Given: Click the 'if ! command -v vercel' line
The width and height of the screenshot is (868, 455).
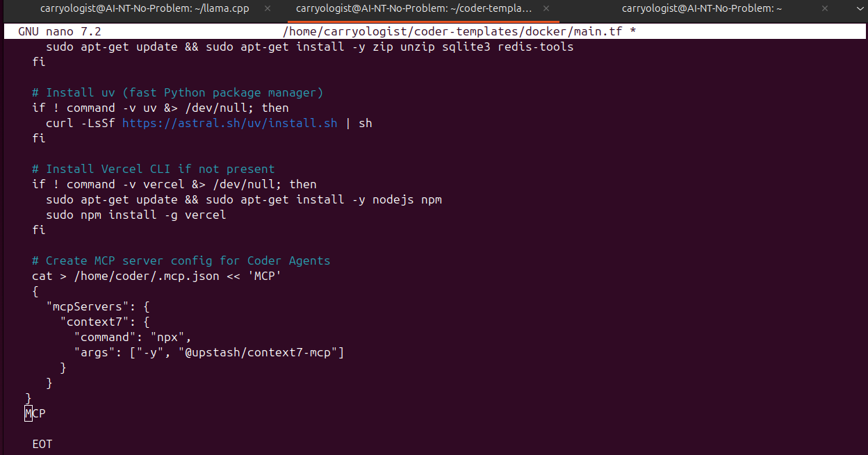Looking at the screenshot, I should [174, 184].
